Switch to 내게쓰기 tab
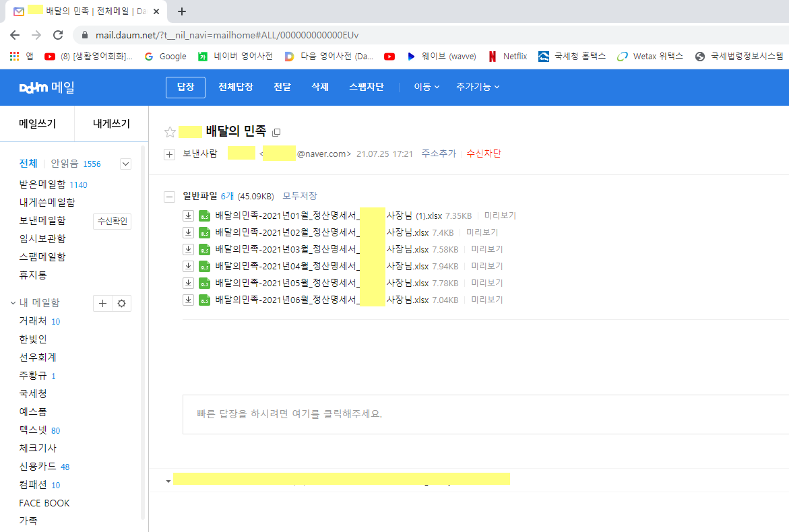Viewport: 789px width, 532px height. coord(111,124)
